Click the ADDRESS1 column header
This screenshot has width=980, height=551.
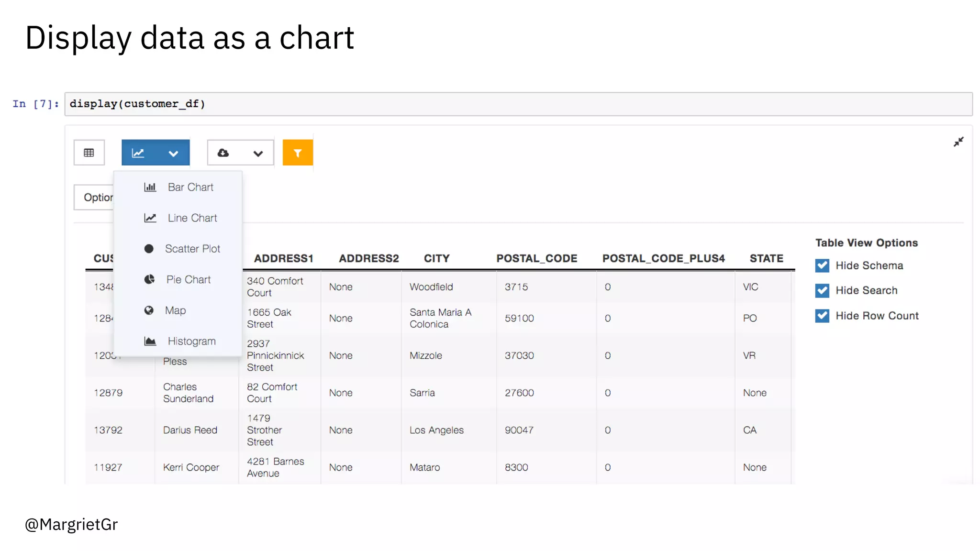pyautogui.click(x=283, y=258)
